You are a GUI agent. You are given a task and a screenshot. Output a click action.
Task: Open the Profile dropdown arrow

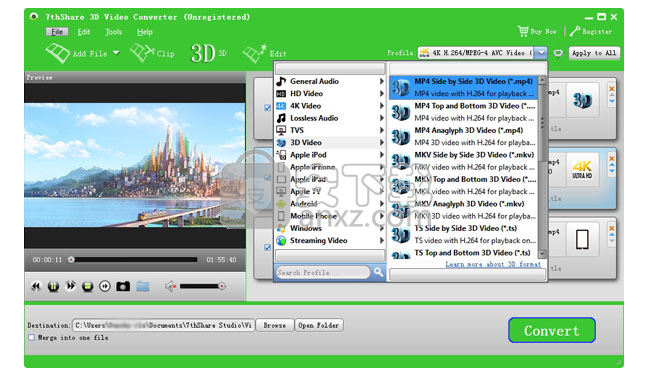(541, 53)
